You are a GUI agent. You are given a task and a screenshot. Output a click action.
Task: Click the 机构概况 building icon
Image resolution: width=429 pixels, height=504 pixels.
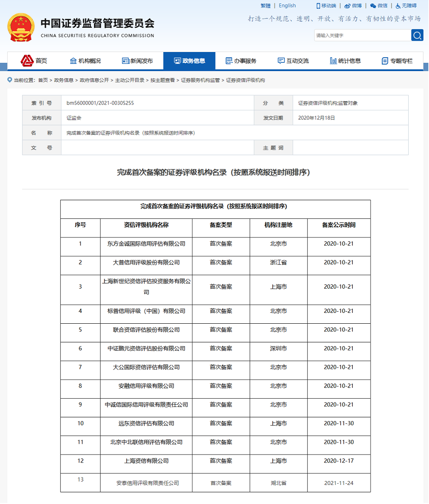pyautogui.click(x=73, y=61)
